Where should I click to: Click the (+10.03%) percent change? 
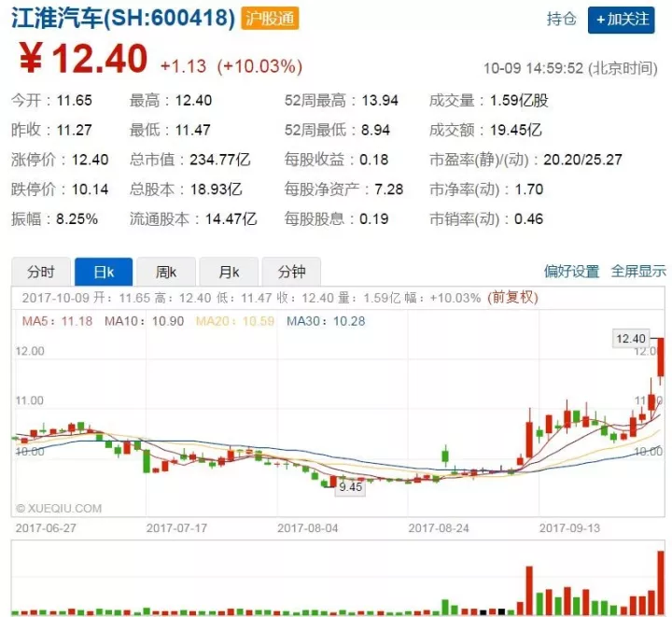pyautogui.click(x=259, y=66)
